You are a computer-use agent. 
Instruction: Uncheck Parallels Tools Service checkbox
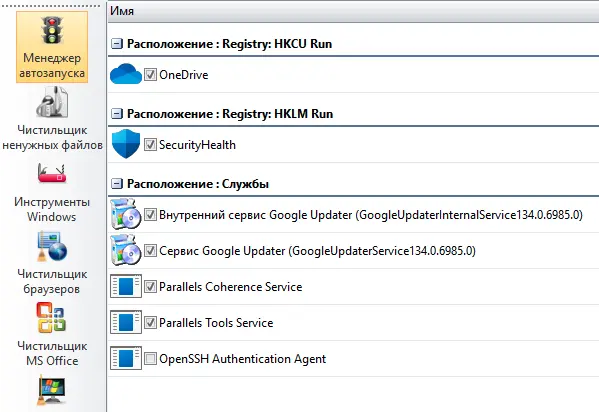[x=150, y=323]
